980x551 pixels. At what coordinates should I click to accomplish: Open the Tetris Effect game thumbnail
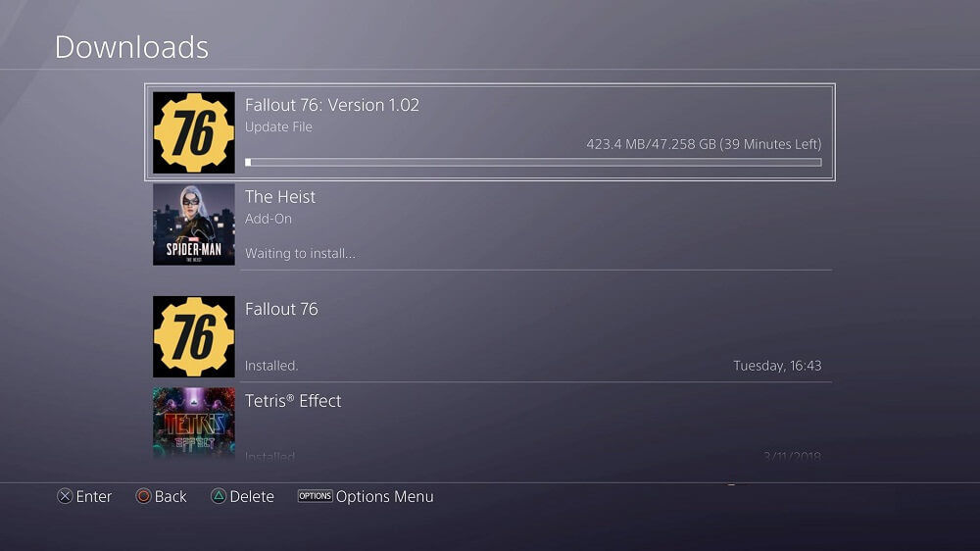tap(194, 423)
